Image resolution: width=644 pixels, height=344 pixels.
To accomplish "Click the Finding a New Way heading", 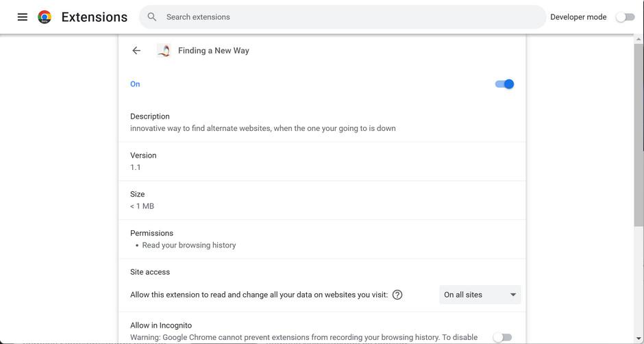I will click(x=214, y=51).
